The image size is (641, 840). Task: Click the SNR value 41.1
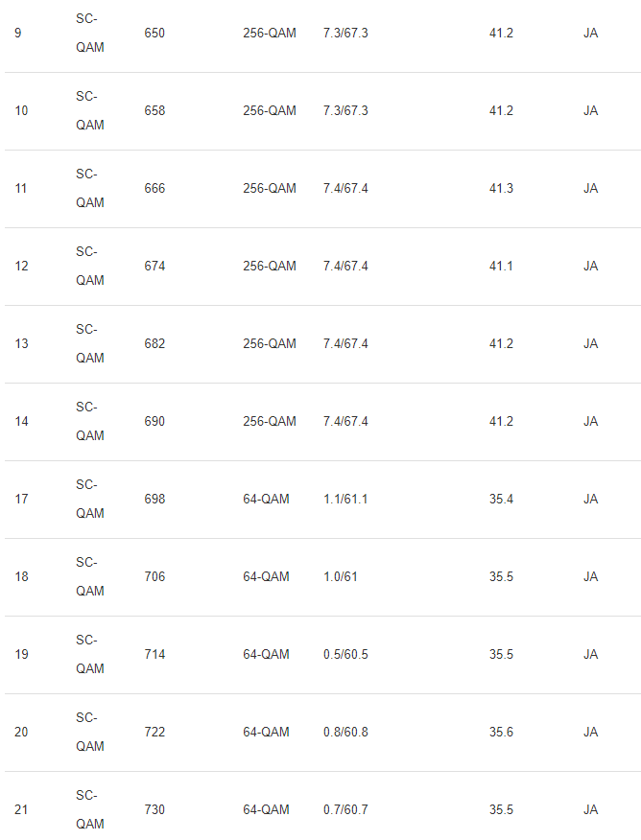pyautogui.click(x=501, y=267)
